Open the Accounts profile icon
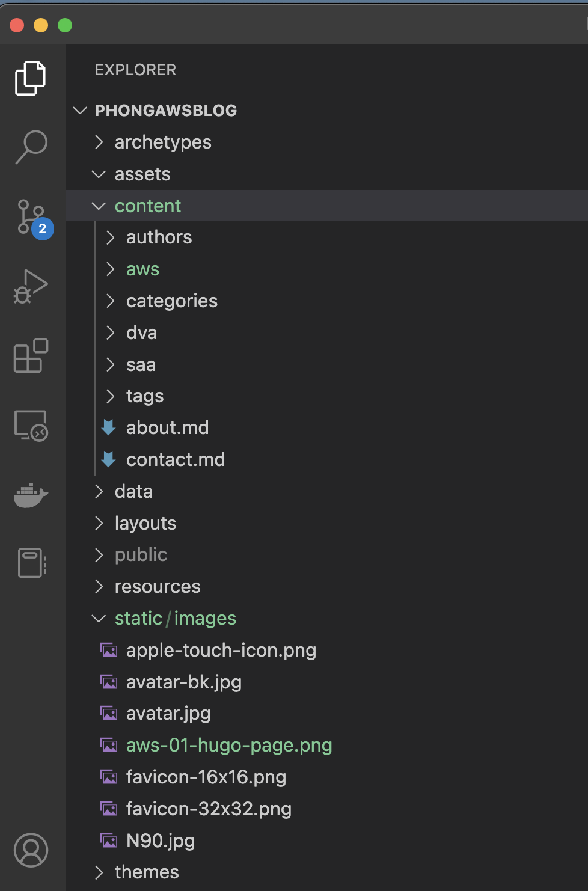 coord(31,850)
